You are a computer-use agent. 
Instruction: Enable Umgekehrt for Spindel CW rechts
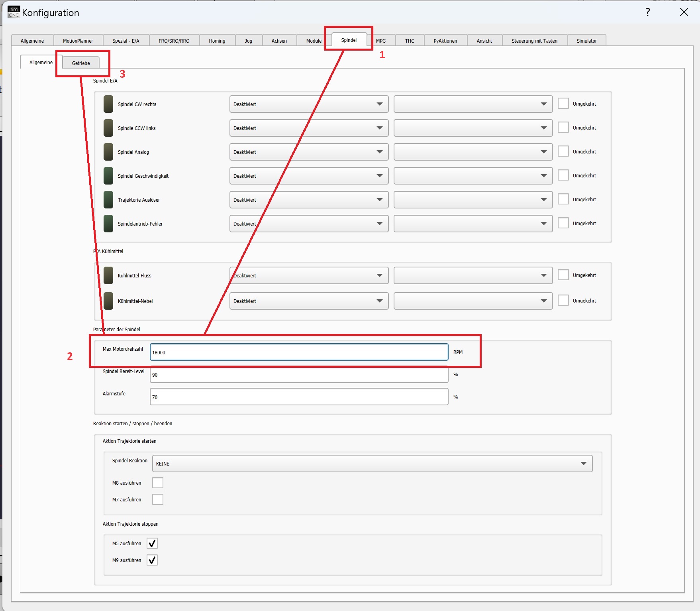click(x=563, y=104)
